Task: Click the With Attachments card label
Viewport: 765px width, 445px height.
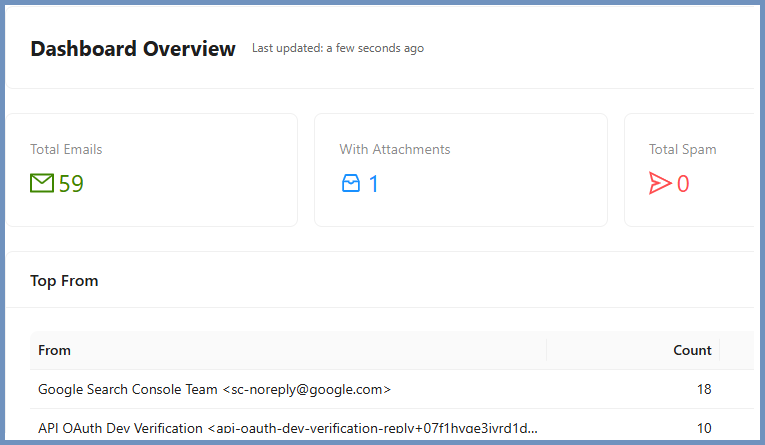Action: tap(394, 149)
